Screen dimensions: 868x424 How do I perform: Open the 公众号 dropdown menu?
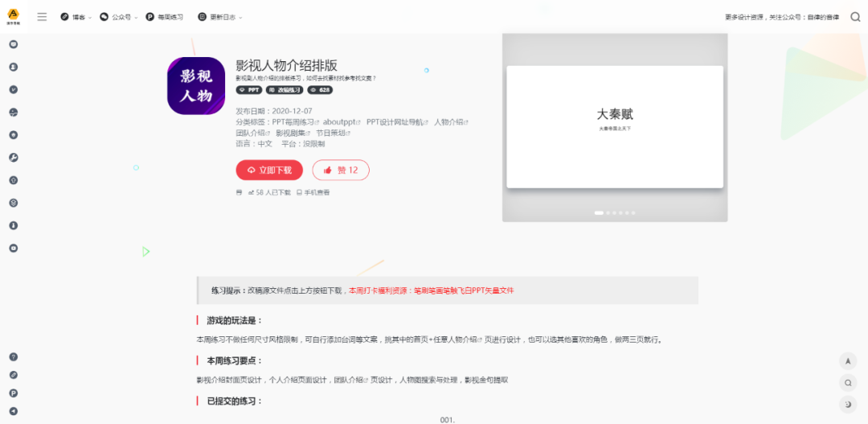tap(118, 17)
